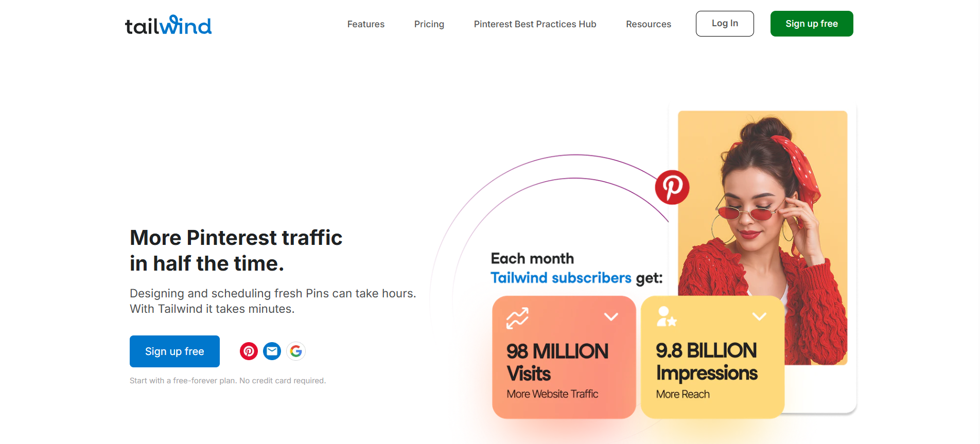Expand the 9.8 Billion Impressions card chevron
This screenshot has height=444, width=980.
759,317
